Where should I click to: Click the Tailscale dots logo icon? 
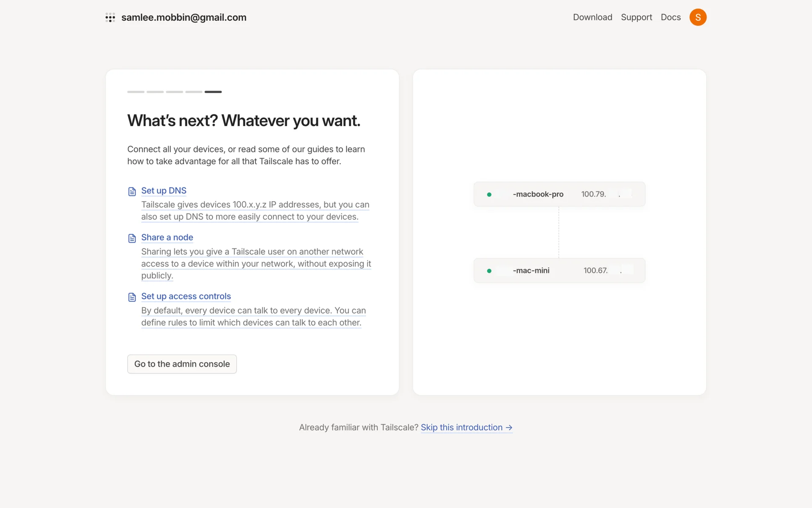click(x=110, y=17)
